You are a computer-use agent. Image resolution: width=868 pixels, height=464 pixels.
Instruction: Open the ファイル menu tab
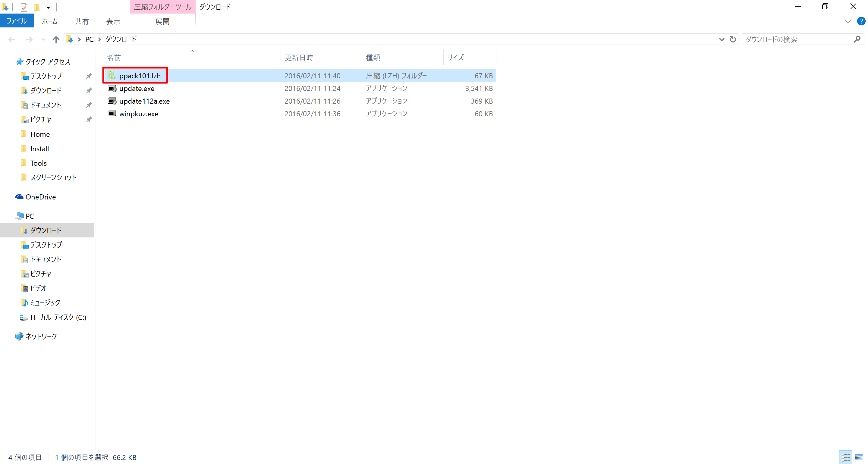click(x=17, y=21)
